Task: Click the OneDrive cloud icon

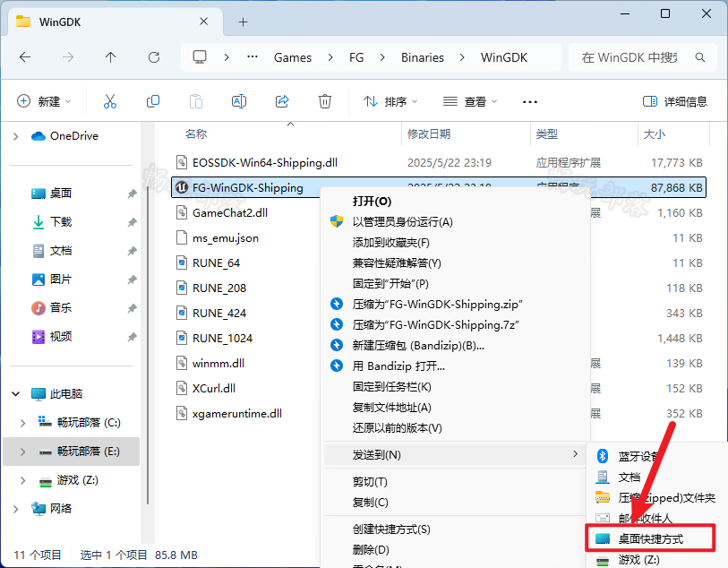Action: pos(39,136)
